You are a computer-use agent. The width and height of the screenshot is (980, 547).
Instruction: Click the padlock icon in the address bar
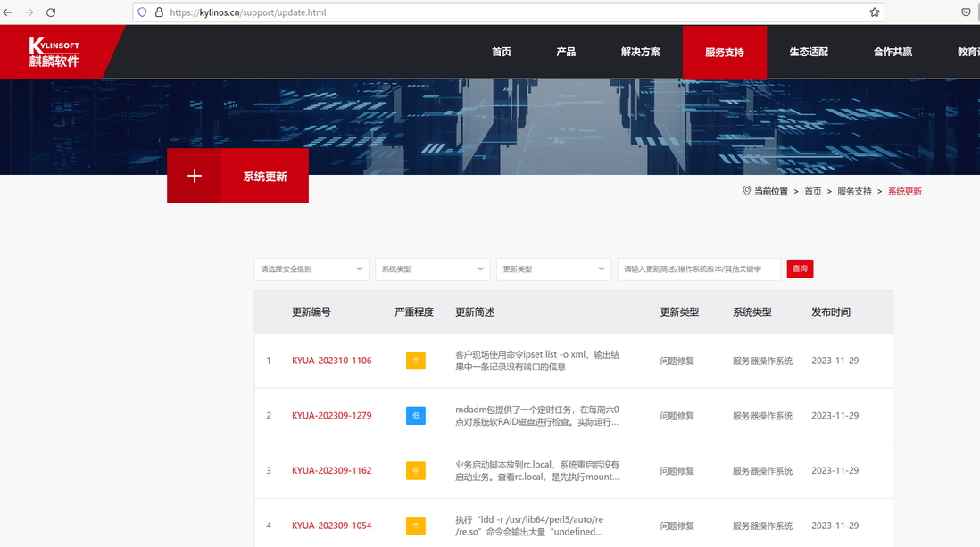159,12
